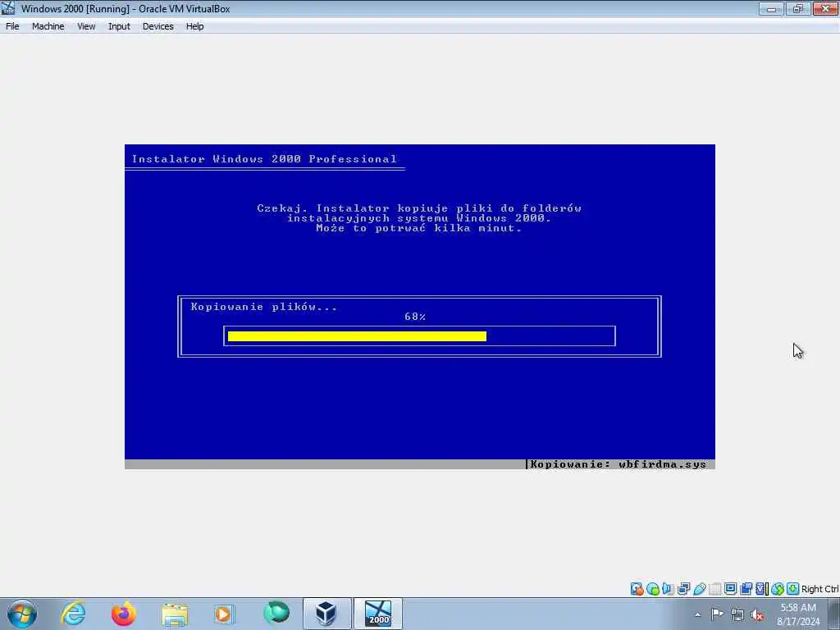The height and width of the screenshot is (630, 840).
Task: Click the network tray icon
Action: 737,614
